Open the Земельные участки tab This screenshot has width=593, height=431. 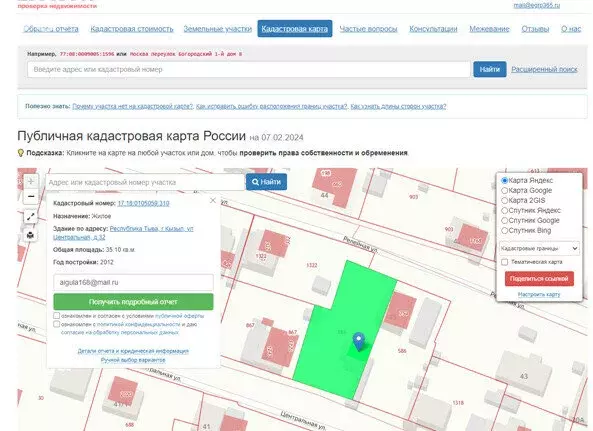(217, 29)
